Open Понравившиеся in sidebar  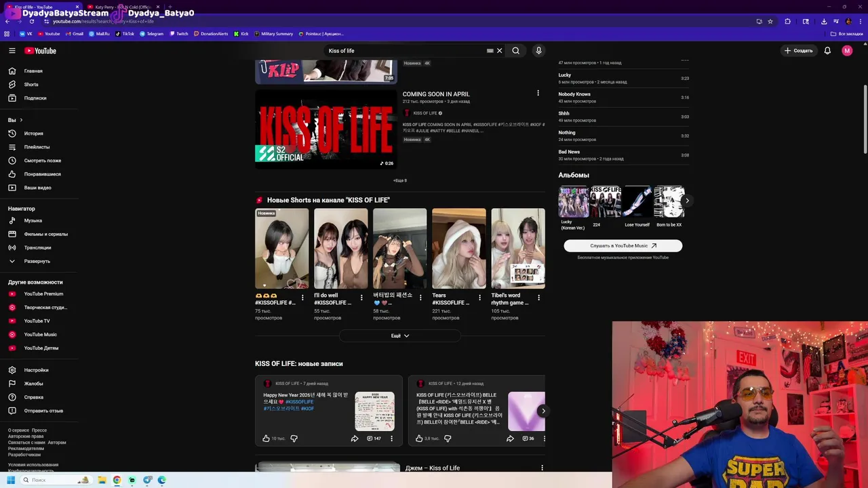38,174
